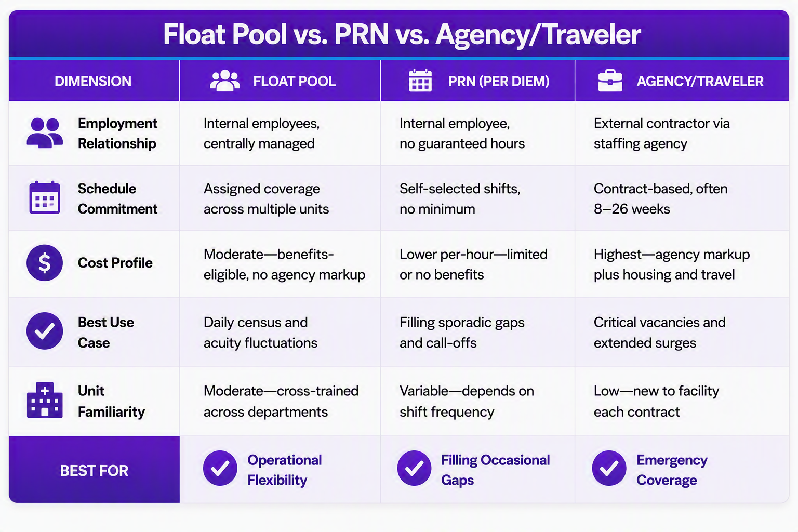
Task: Click the title Float Pool vs. PRN banner
Action: (x=402, y=34)
